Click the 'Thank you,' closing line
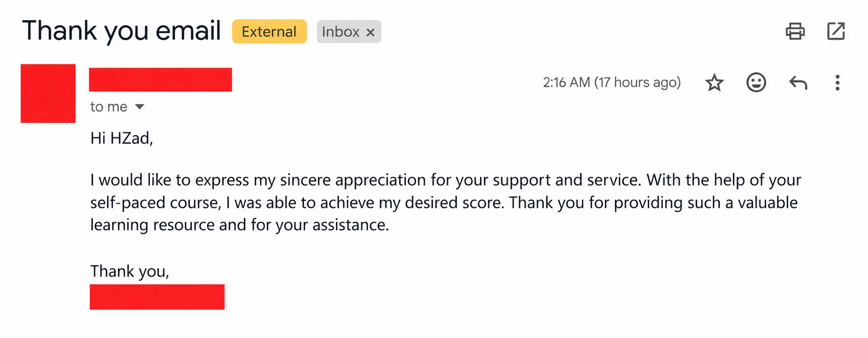The height and width of the screenshot is (338, 868). click(129, 271)
